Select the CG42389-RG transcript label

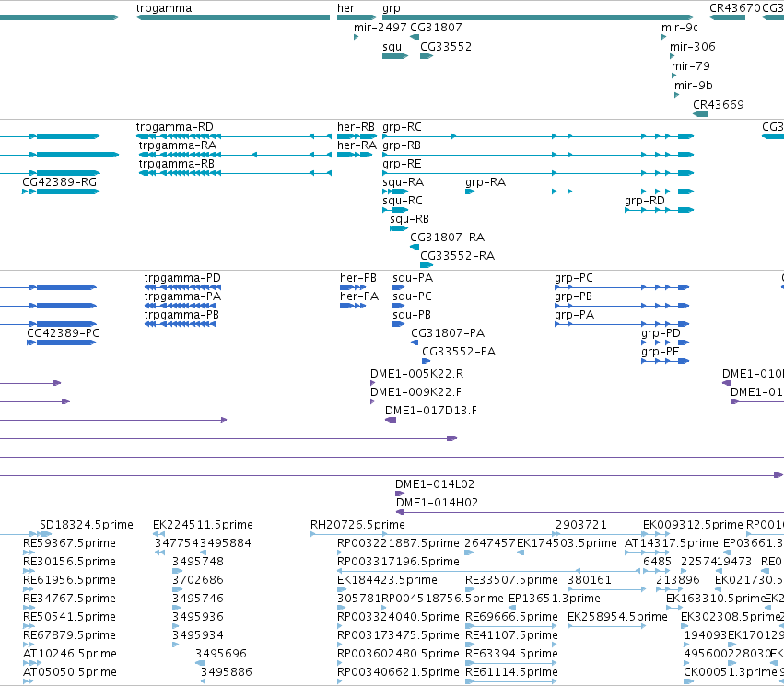click(60, 182)
